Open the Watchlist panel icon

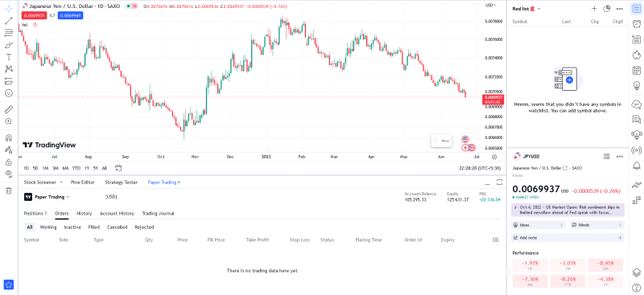pyautogui.click(x=636, y=9)
